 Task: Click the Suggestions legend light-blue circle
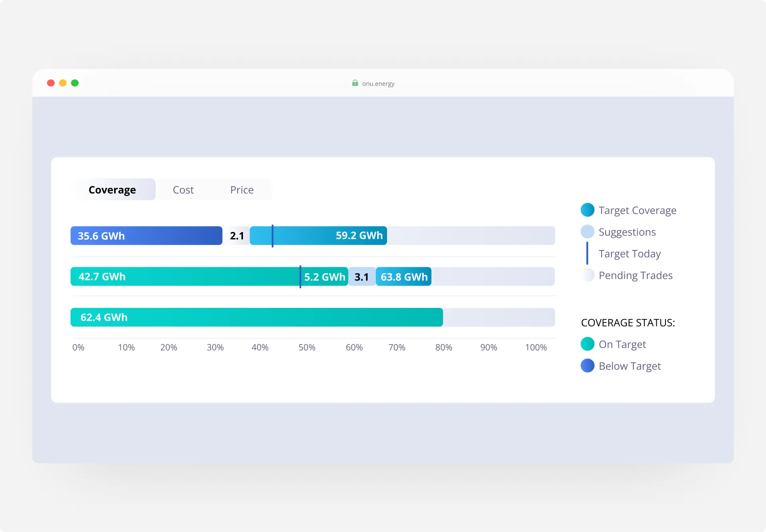(587, 232)
